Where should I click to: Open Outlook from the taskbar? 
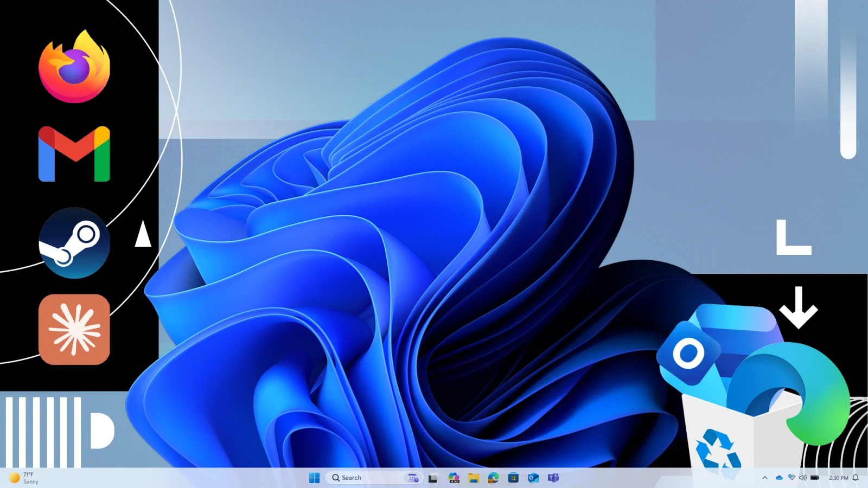[x=533, y=478]
